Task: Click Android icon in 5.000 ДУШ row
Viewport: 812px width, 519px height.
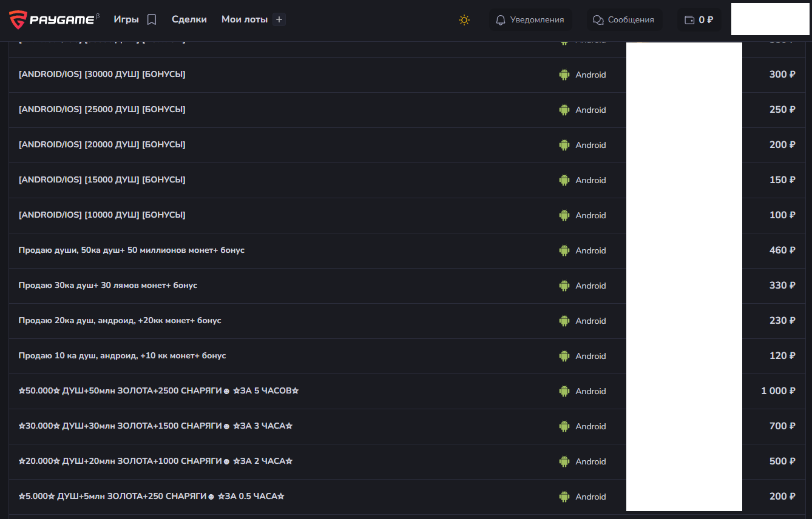Action: coord(564,497)
